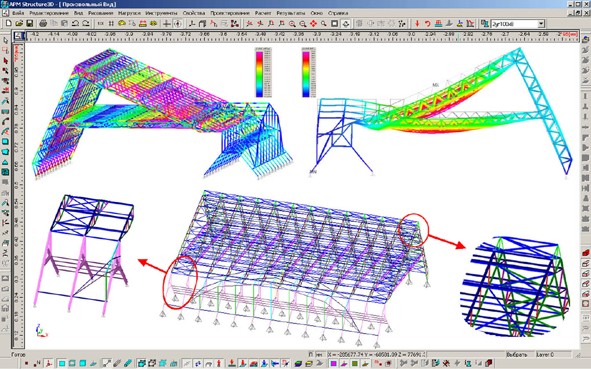Screen dimensions: 591x369
Task: Click the Print icon in the toolbar
Action: 43,23
